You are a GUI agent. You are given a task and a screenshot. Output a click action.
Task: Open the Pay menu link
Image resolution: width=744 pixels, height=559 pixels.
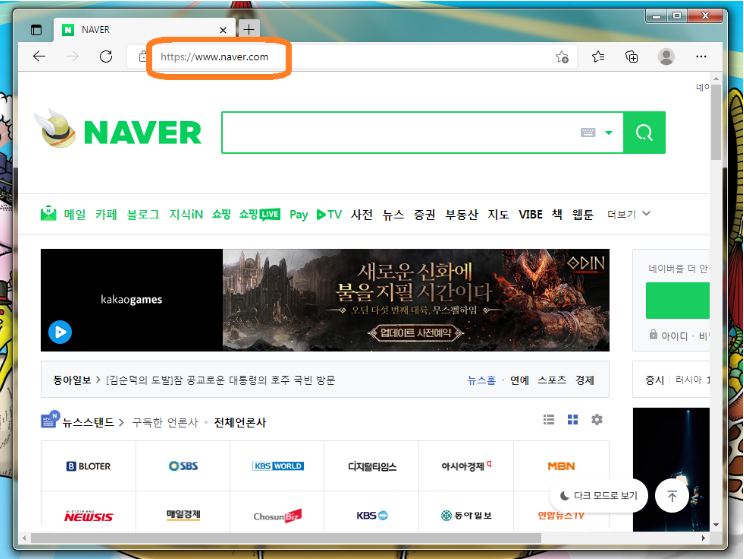(x=298, y=215)
